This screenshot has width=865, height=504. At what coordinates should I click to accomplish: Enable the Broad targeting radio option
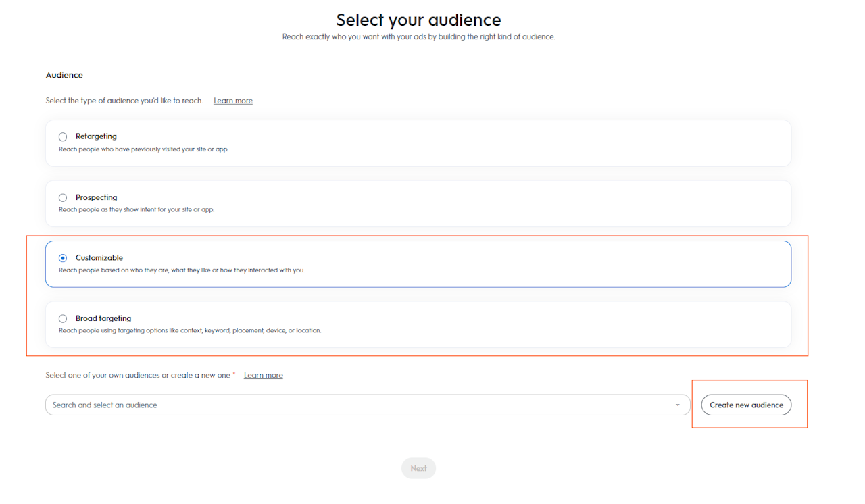tap(63, 319)
